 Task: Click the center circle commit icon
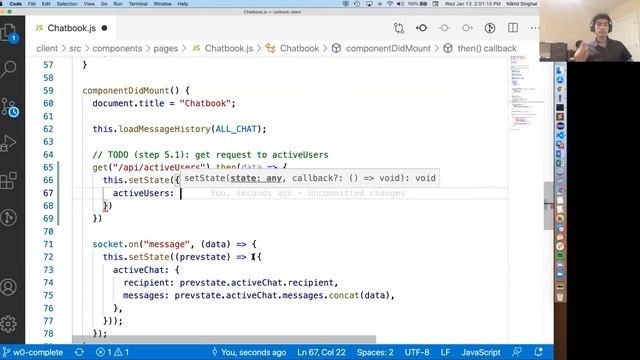444,28
